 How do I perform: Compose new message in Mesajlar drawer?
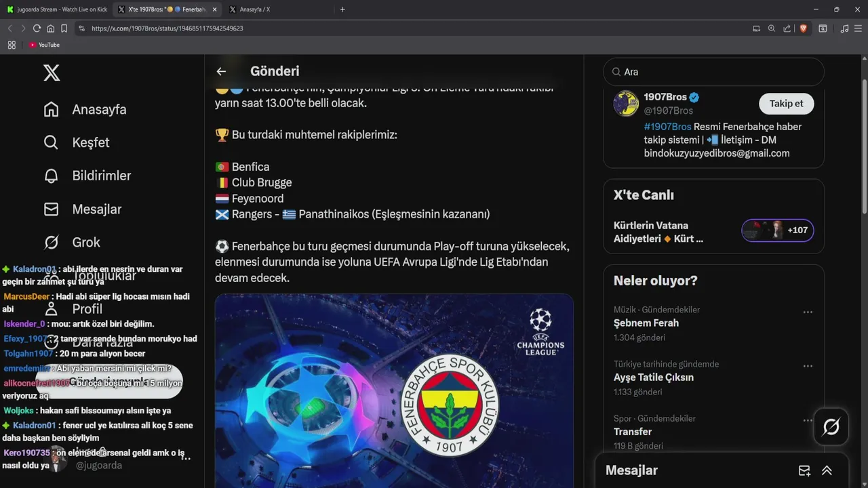click(x=804, y=470)
